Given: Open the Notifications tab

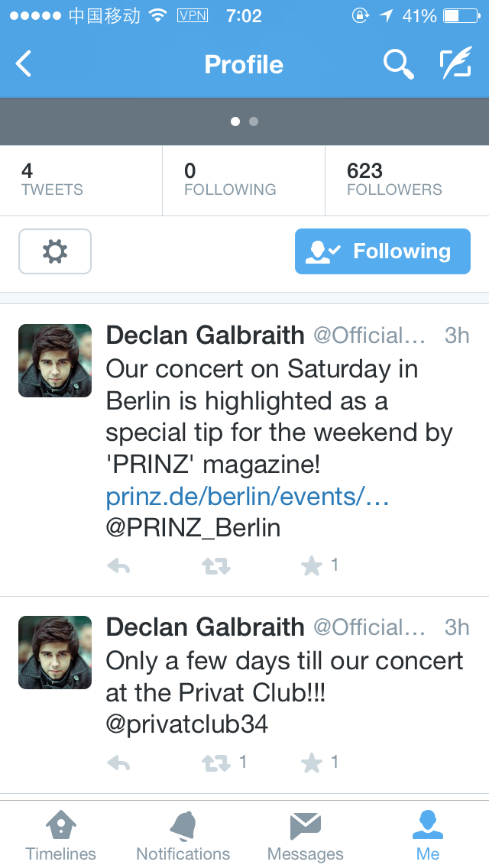Looking at the screenshot, I should click(183, 835).
